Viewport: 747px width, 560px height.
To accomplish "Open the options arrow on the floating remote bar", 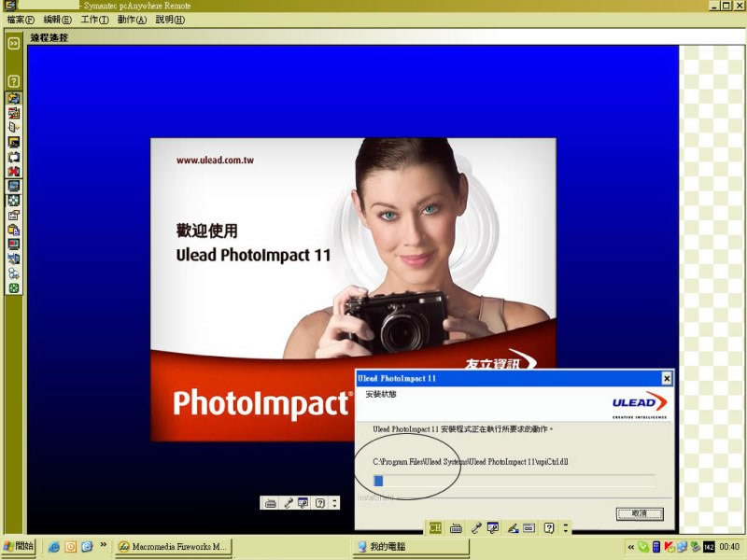I will pyautogui.click(x=334, y=503).
